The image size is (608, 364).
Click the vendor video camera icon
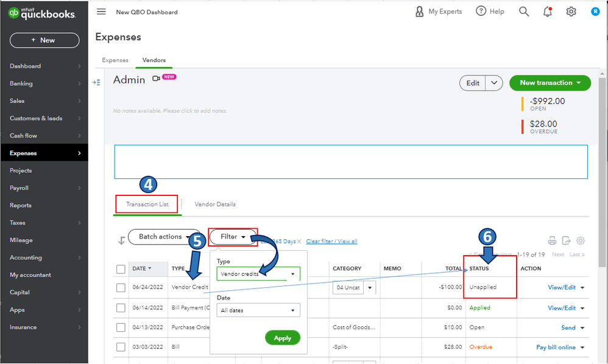point(156,79)
